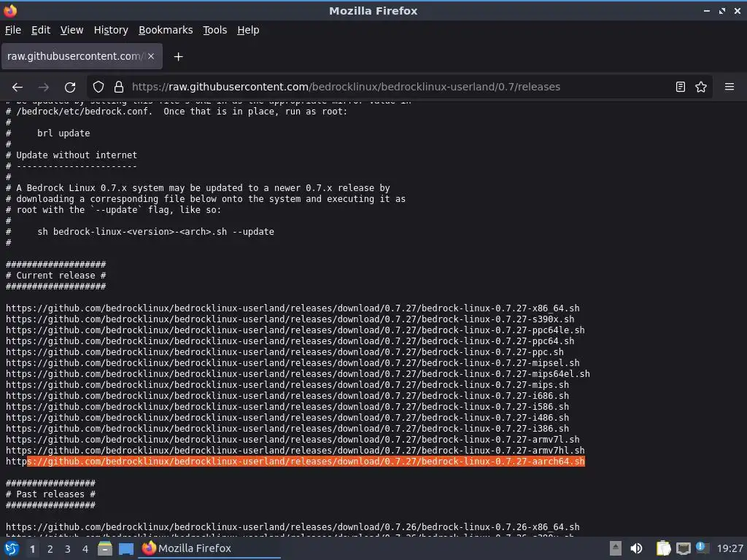Viewport: 747px width, 560px height.
Task: Go back to the previous page
Action: coord(18,87)
